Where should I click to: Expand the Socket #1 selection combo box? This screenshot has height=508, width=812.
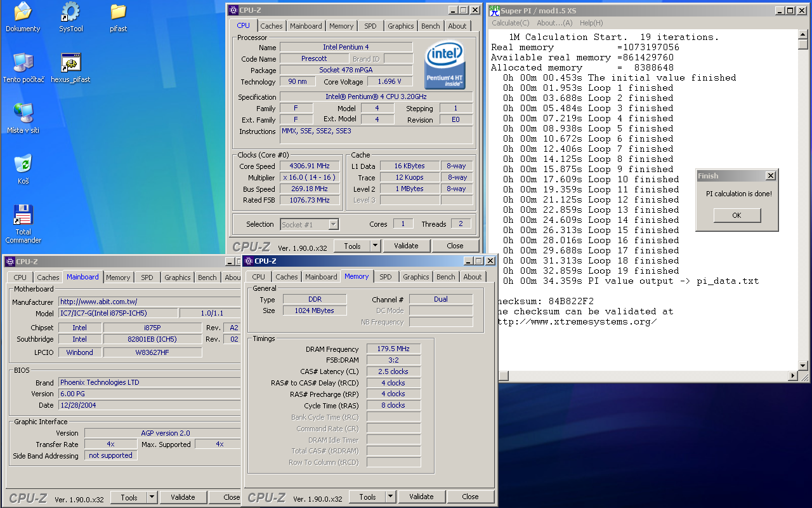coord(334,224)
